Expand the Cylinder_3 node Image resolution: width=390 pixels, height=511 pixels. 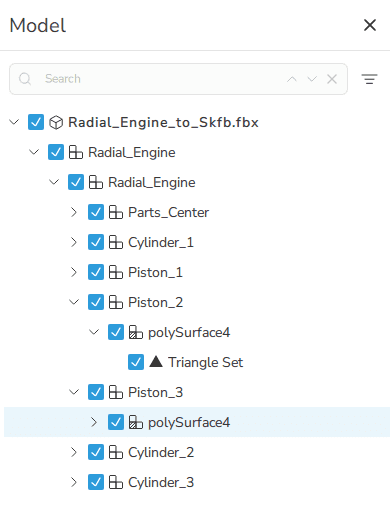pyautogui.click(x=74, y=482)
